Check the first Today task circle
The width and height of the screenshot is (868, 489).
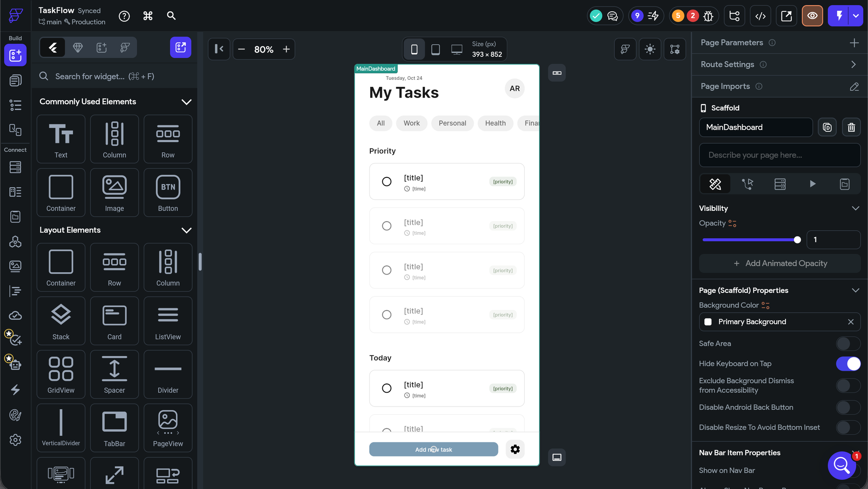click(x=386, y=388)
